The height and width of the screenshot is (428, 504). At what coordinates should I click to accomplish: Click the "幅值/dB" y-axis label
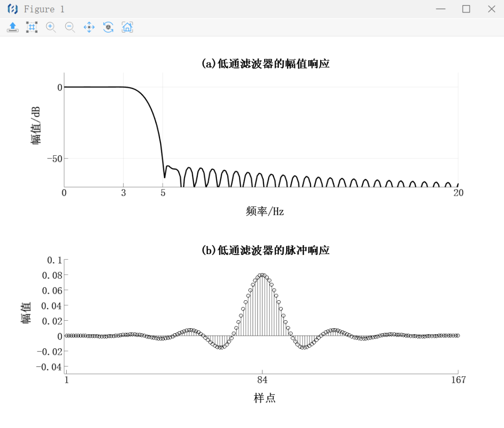coord(35,125)
